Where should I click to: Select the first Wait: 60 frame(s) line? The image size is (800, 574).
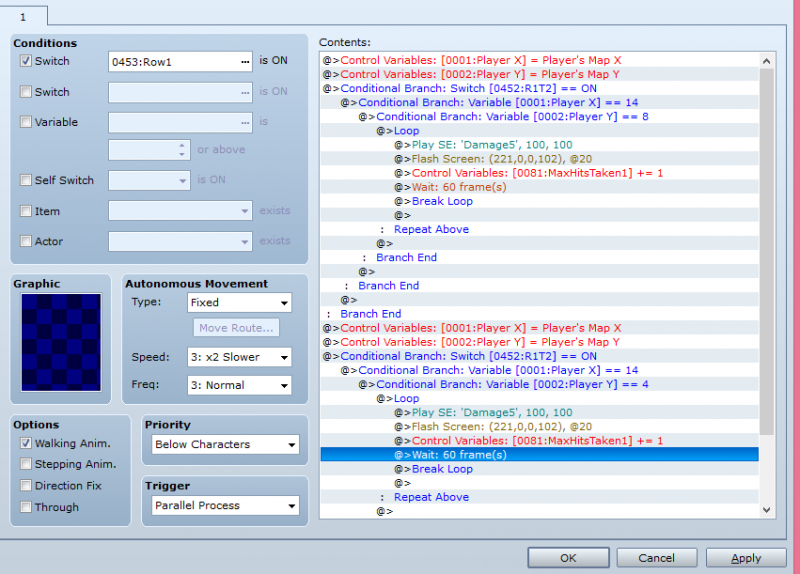coord(540,187)
